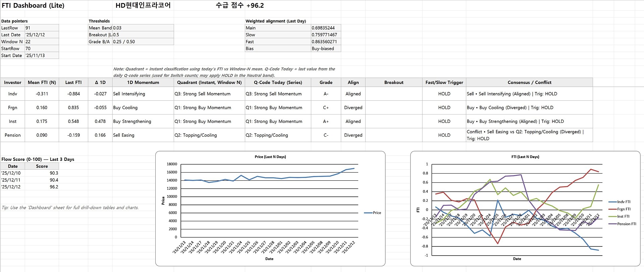This screenshot has width=644, height=272.
Task: Select the 'Pension' investor row label
Action: pyautogui.click(x=12, y=135)
